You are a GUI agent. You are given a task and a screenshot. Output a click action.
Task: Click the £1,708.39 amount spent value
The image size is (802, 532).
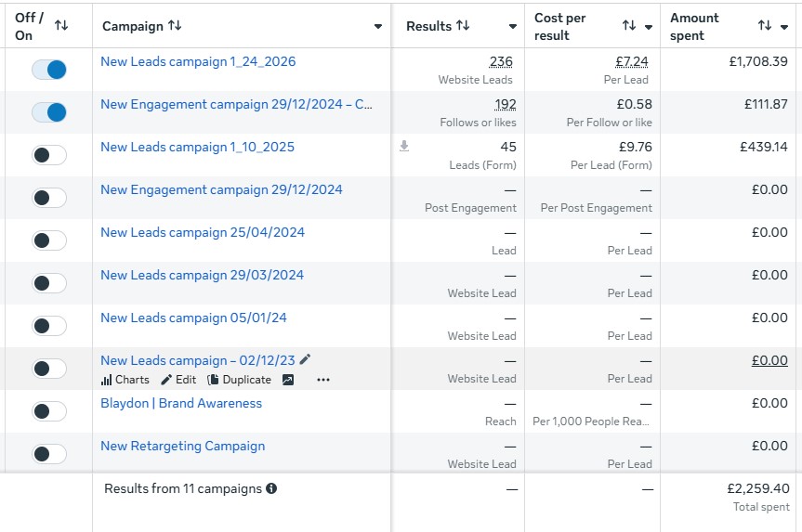pos(758,61)
